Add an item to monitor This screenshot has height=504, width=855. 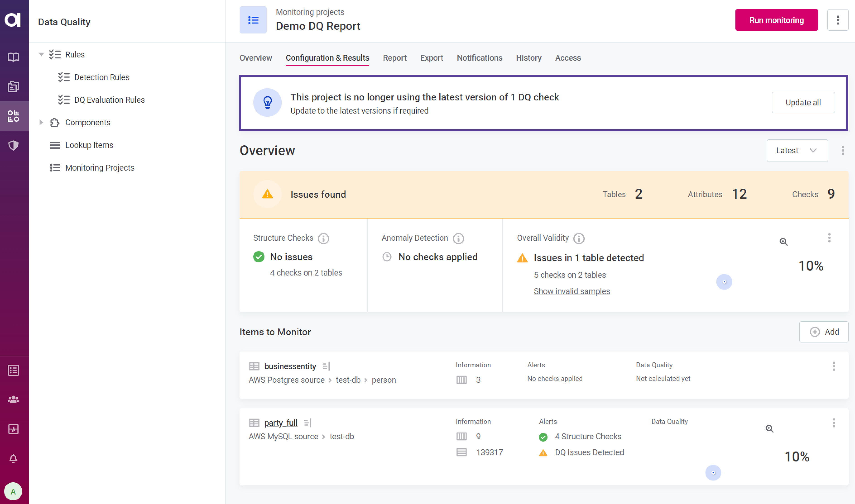(x=824, y=332)
